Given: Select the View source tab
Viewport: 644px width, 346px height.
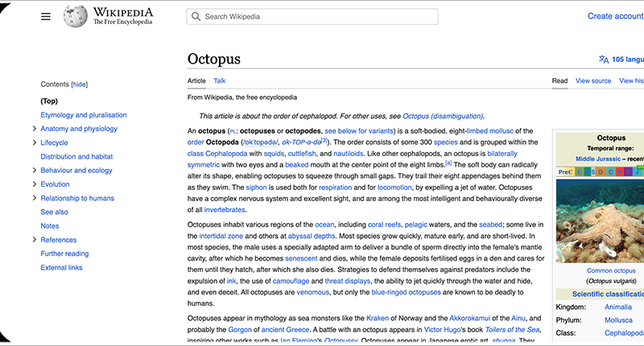Looking at the screenshot, I should [593, 80].
